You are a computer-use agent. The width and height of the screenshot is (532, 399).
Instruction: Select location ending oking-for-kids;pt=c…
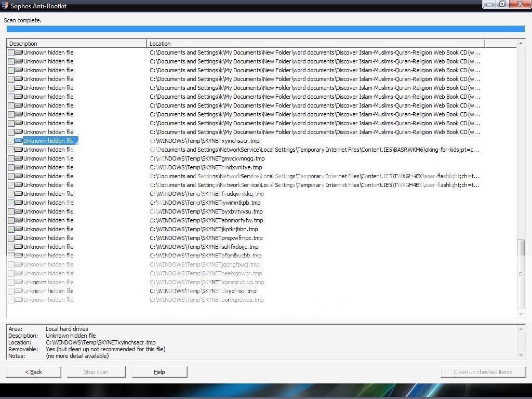(314, 150)
